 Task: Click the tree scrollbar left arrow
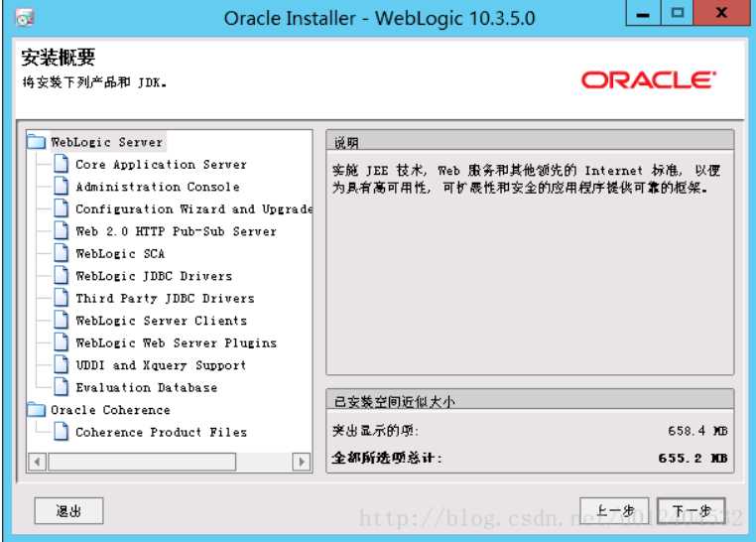click(37, 462)
